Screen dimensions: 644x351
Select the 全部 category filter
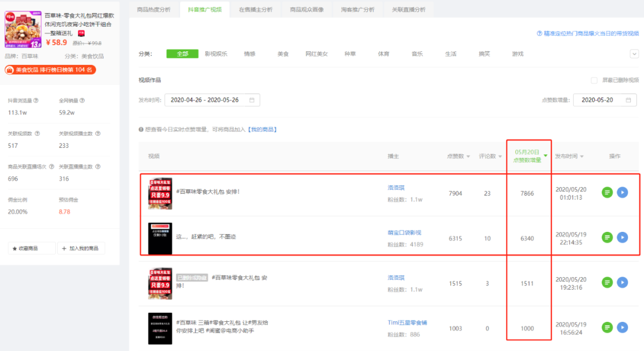182,54
